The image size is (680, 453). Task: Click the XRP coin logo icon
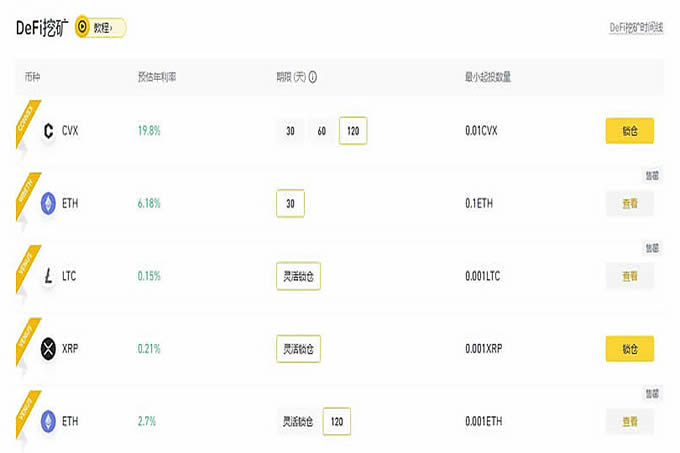pyautogui.click(x=48, y=349)
